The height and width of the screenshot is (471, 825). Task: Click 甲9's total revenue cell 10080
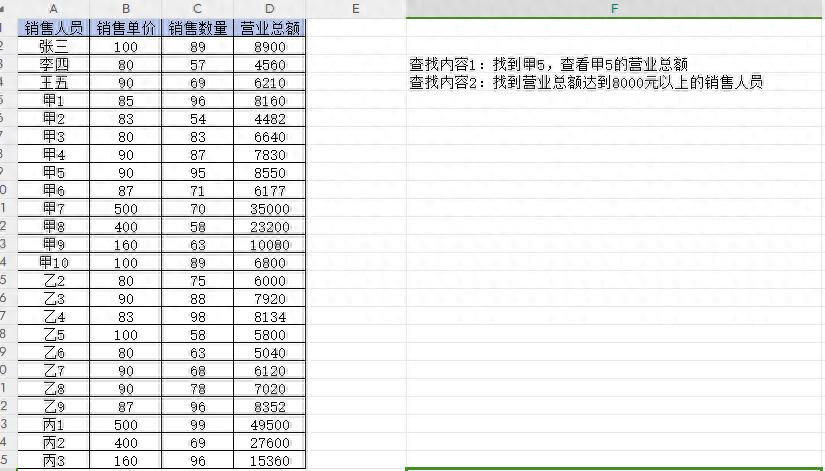pyautogui.click(x=269, y=244)
